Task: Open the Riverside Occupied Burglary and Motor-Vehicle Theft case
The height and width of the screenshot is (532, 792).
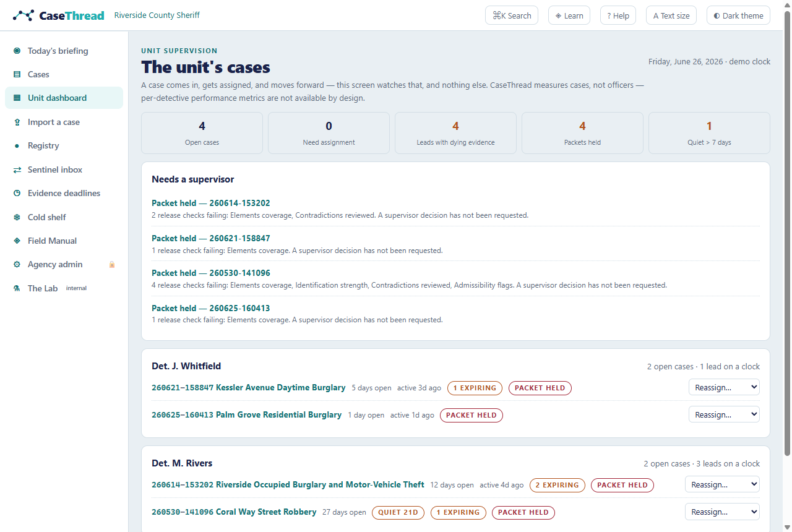Action: [288, 485]
